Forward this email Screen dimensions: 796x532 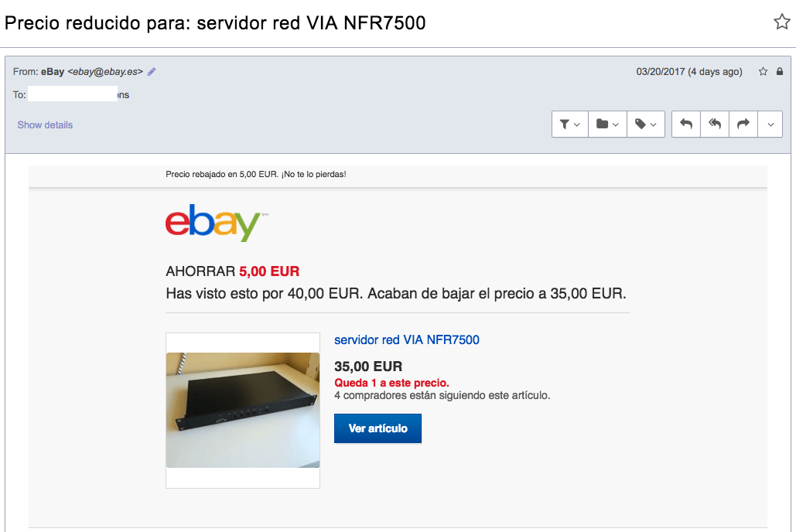click(743, 124)
